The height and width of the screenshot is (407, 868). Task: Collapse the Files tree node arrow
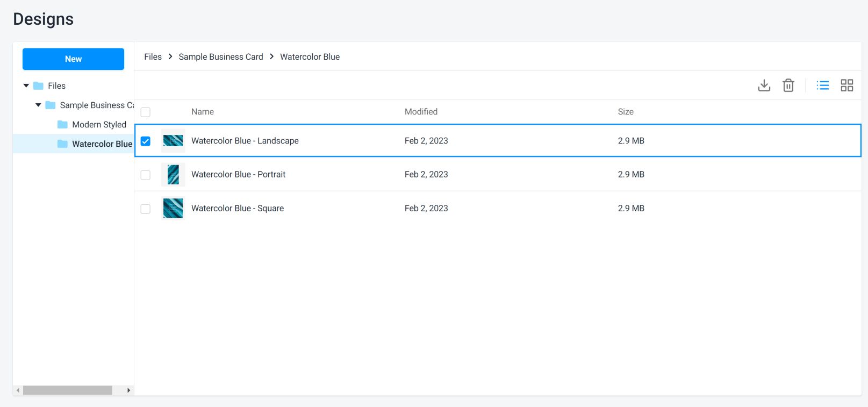tap(26, 86)
